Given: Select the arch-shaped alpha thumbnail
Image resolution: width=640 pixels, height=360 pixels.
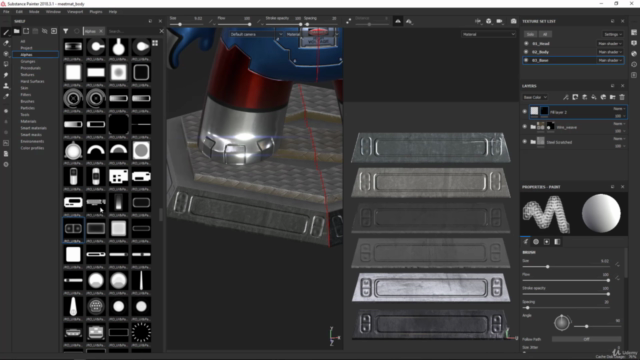Looking at the screenshot, I should 96,151.
